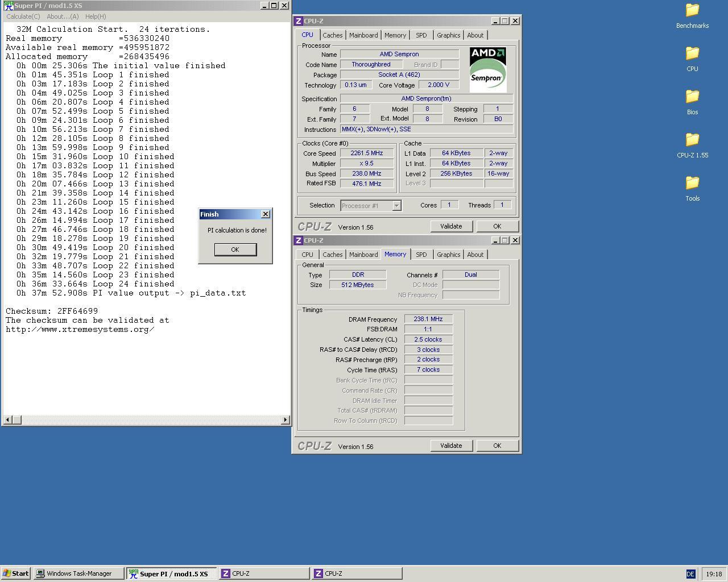Screen dimensions: 728x582
Task: Click the FSB:DRAM 1:1 ratio field
Action: click(428, 330)
